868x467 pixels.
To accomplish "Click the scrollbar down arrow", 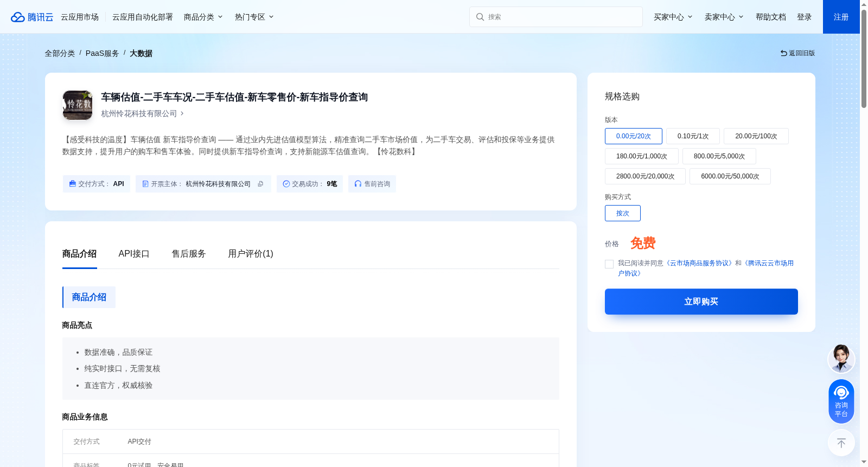I will click(864, 462).
